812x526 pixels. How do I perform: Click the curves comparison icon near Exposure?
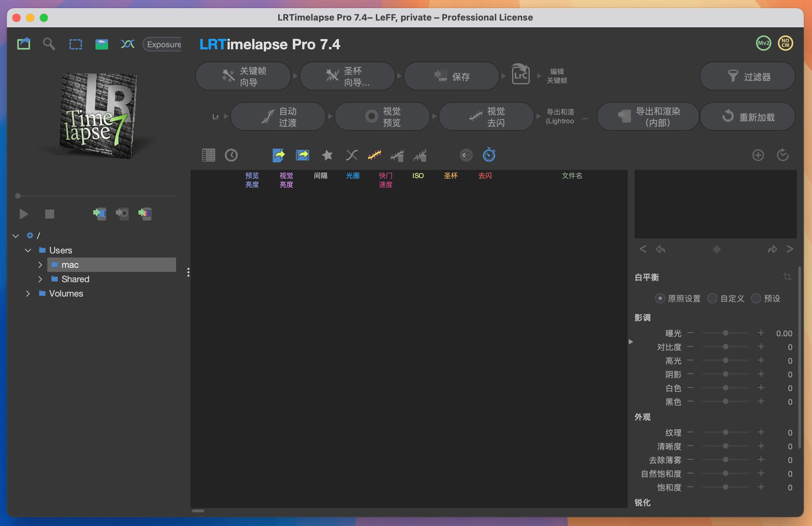(127, 44)
